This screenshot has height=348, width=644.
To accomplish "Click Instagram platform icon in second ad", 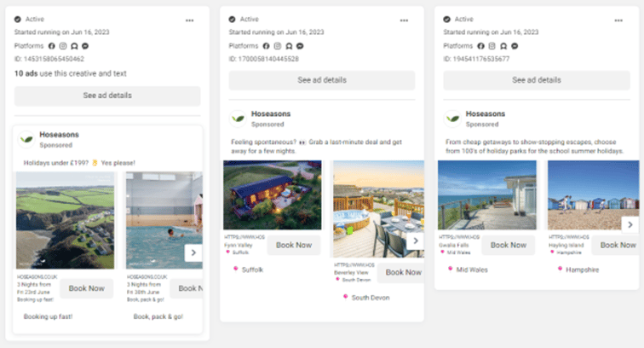I will tap(278, 46).
